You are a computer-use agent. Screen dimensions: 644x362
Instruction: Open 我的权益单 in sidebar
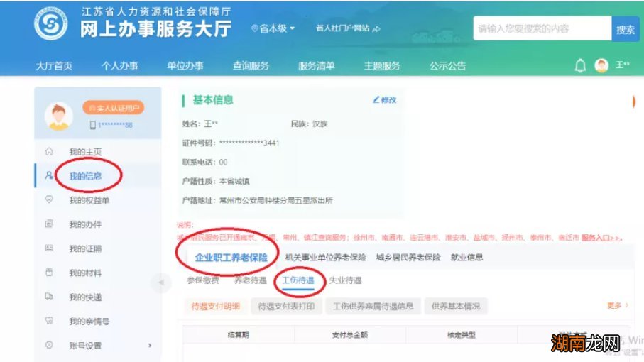click(x=89, y=200)
